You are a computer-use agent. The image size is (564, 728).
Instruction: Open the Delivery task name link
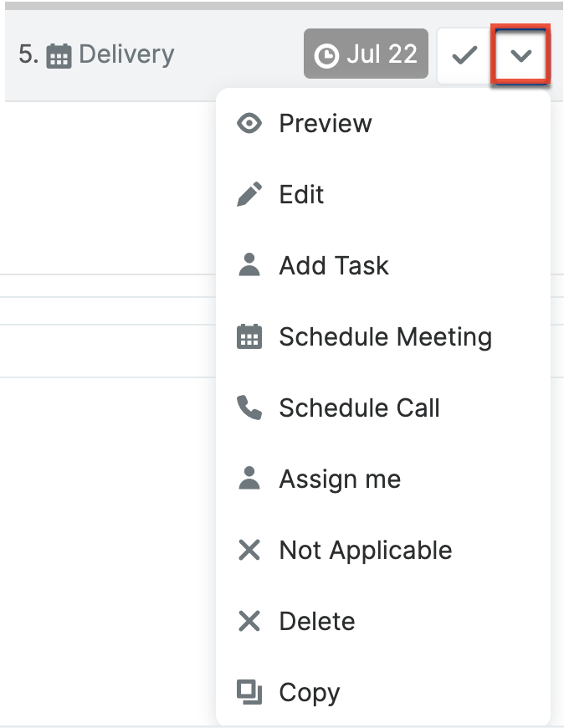[x=126, y=55]
